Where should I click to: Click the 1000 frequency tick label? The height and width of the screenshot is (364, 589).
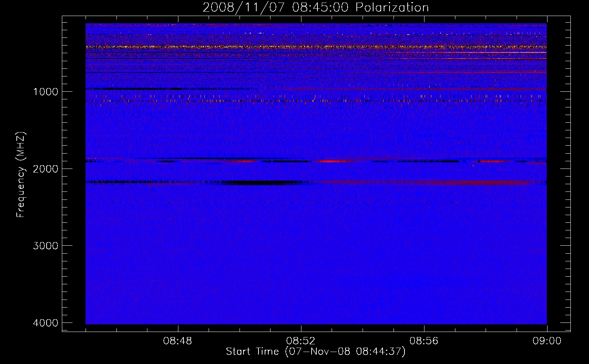click(x=46, y=92)
